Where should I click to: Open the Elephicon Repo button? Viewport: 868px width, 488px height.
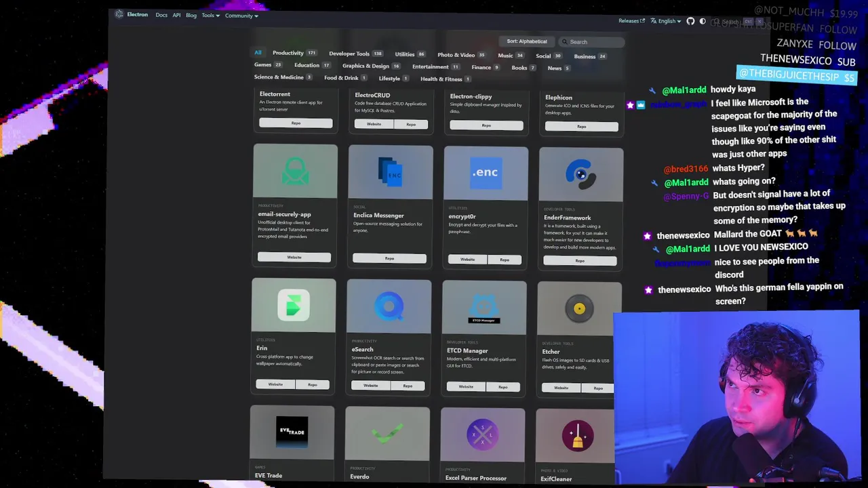pyautogui.click(x=581, y=126)
